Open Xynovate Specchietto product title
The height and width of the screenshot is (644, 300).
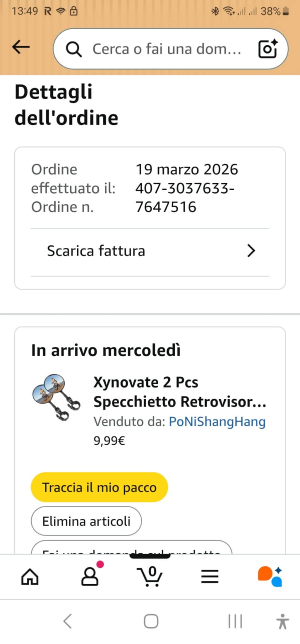(x=179, y=392)
